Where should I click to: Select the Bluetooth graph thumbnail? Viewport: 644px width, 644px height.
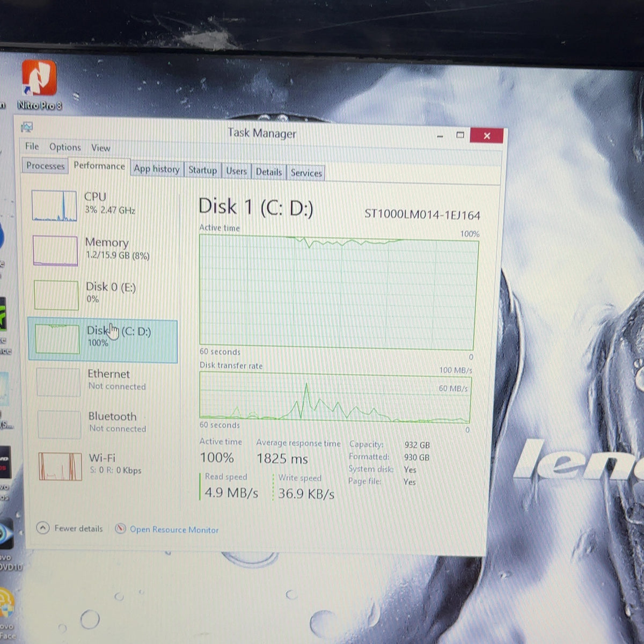point(60,424)
